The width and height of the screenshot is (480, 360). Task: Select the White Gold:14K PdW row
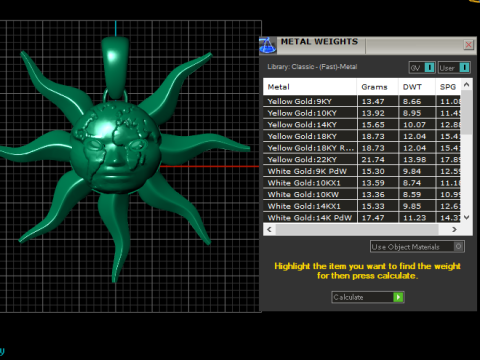362,218
